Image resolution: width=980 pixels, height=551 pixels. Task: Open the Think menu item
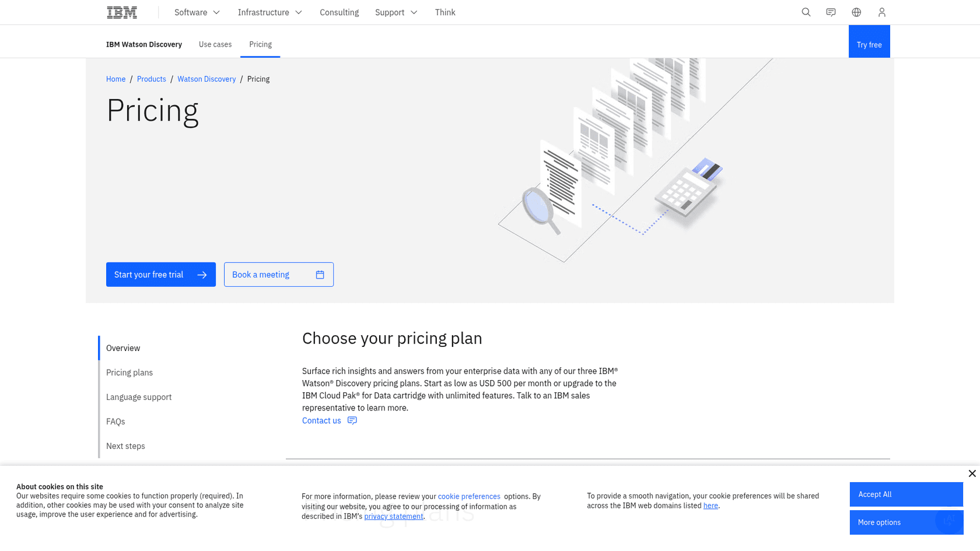445,12
